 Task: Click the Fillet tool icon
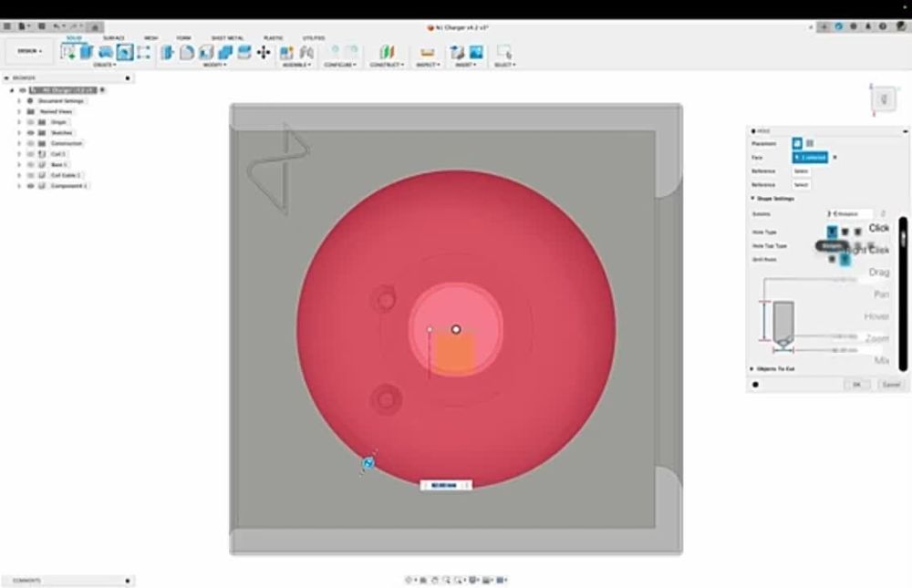(x=187, y=52)
